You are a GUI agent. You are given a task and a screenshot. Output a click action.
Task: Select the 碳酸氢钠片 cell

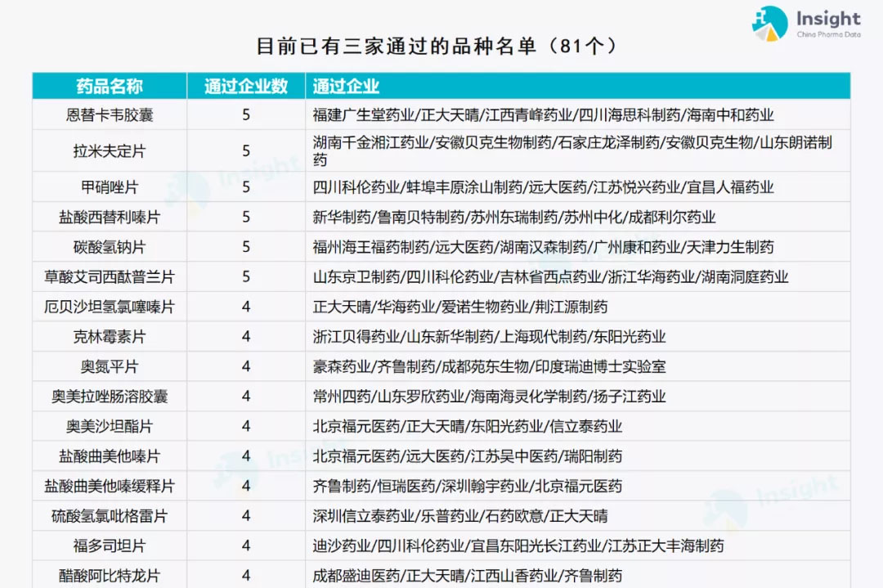coord(110,247)
